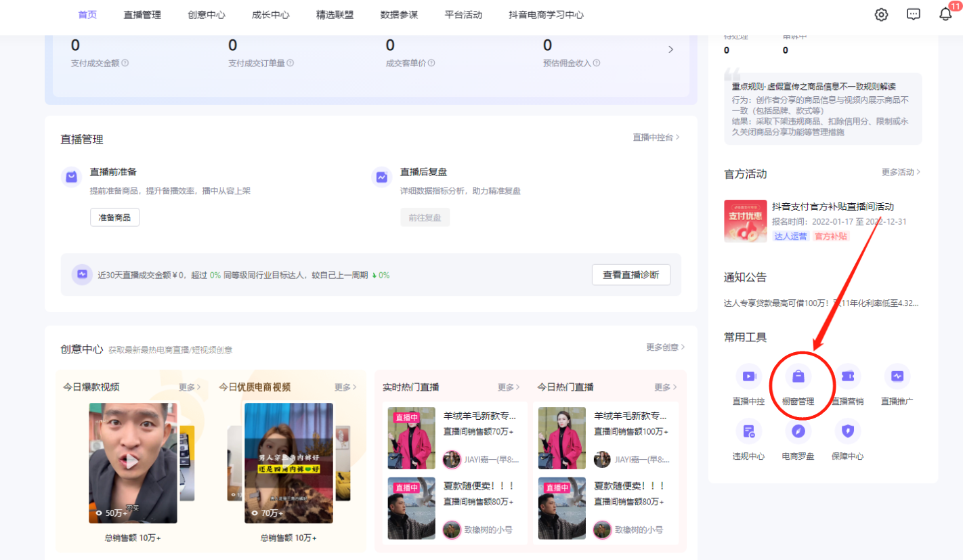Screen dimensions: 963x560
Task: Open 直播营销 tool icon
Action: tap(848, 376)
